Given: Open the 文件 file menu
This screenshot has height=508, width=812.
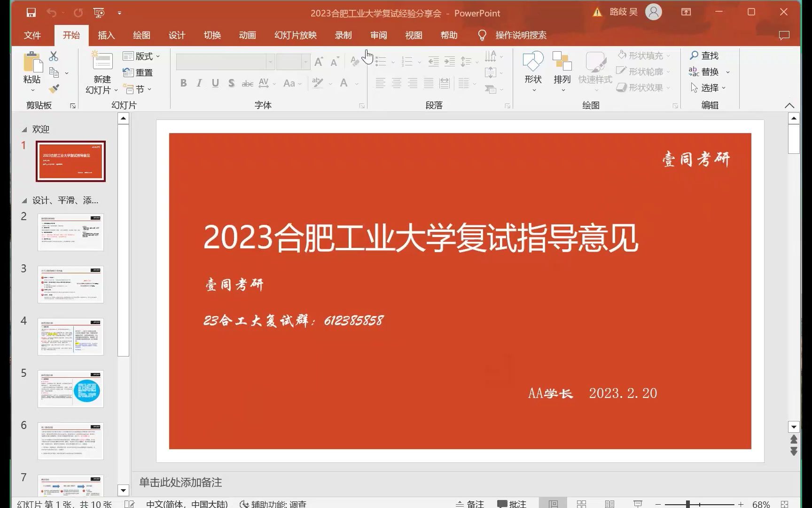Looking at the screenshot, I should (x=32, y=35).
